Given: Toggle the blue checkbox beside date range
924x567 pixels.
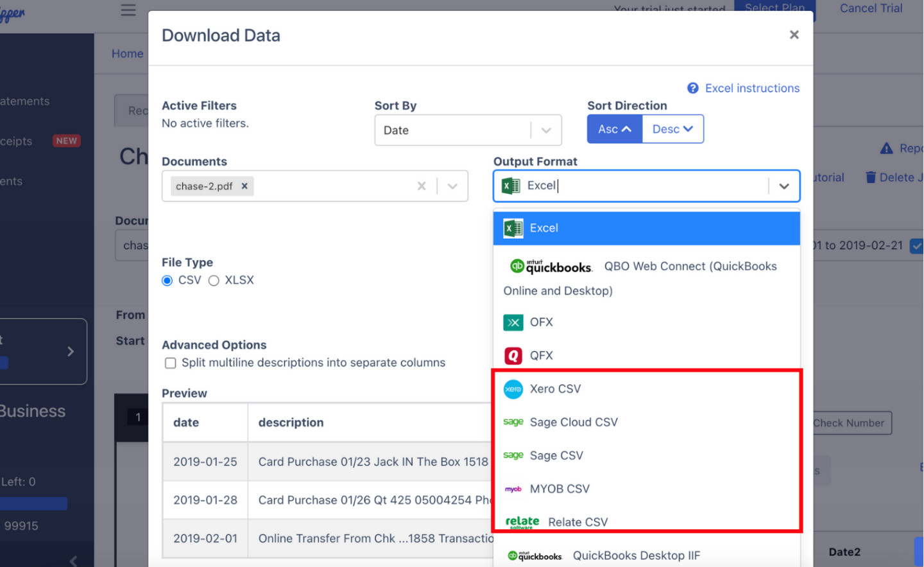Looking at the screenshot, I should coord(917,246).
